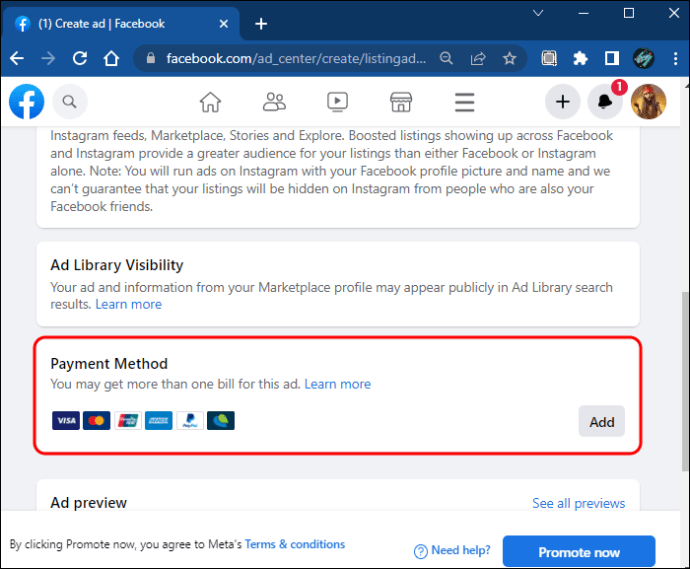Click the lock site info icon
690x569 pixels.
coord(150,58)
